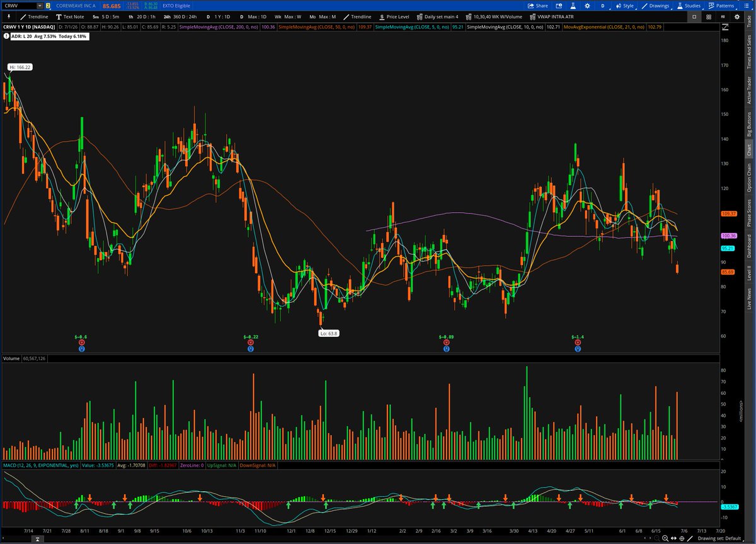This screenshot has width=756, height=544.
Task: Click the list menu icon at top right
Action: coord(747,6)
